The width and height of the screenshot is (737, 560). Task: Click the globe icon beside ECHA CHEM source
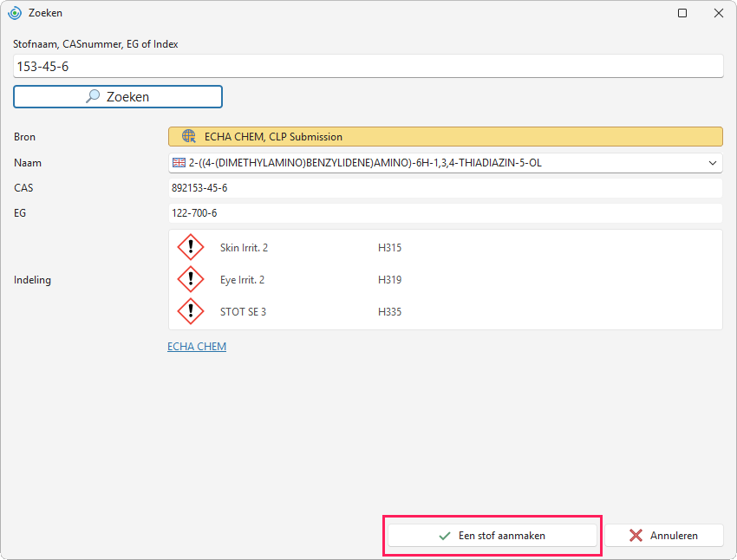[189, 136]
